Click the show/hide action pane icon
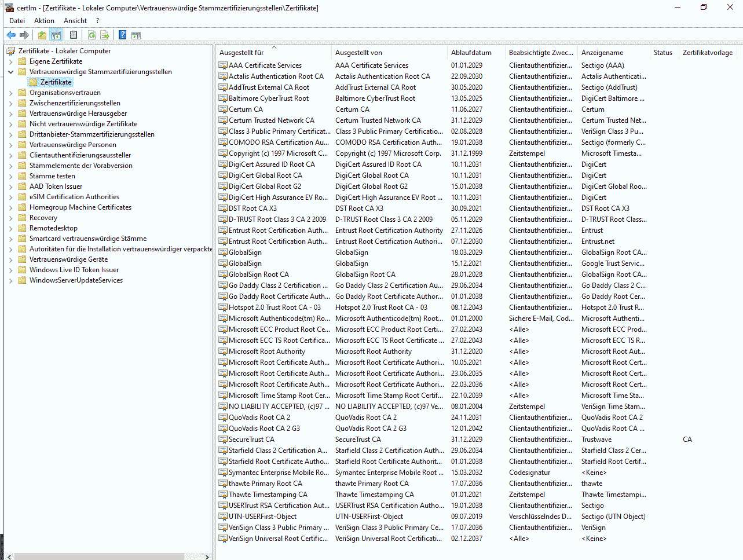This screenshot has height=560, width=743. click(136, 35)
